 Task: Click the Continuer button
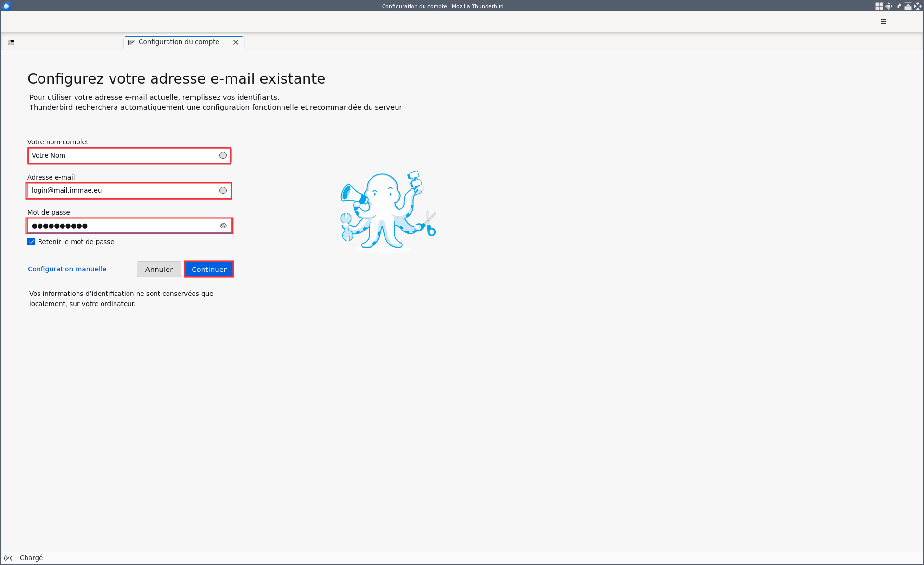209,270
